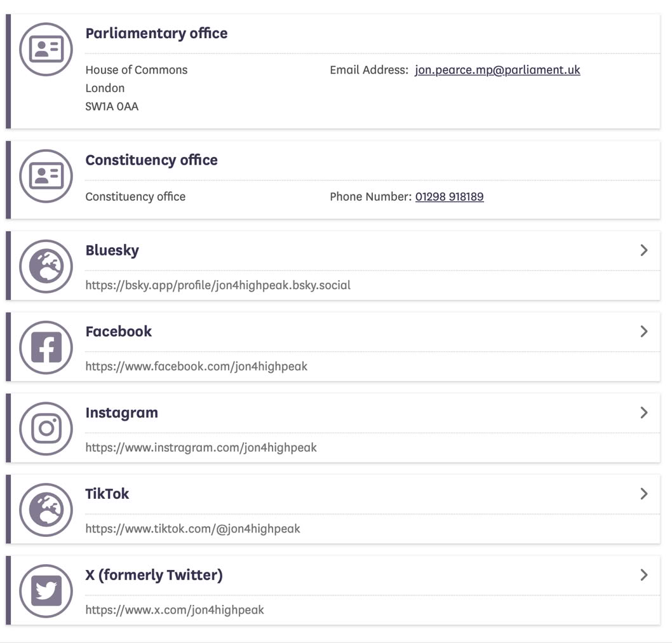Click the TikTok globe icon
The height and width of the screenshot is (643, 672).
[x=46, y=510]
